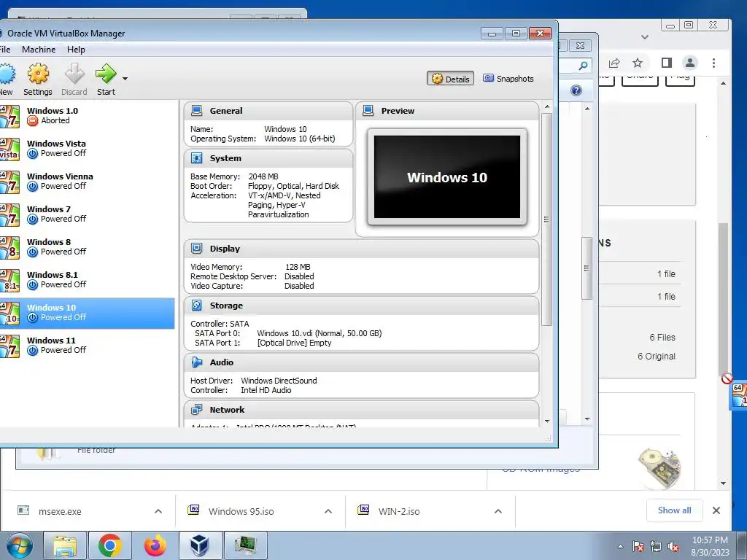This screenshot has height=560, width=747.
Task: Select the Windows 8 VM entry
Action: coord(88,247)
